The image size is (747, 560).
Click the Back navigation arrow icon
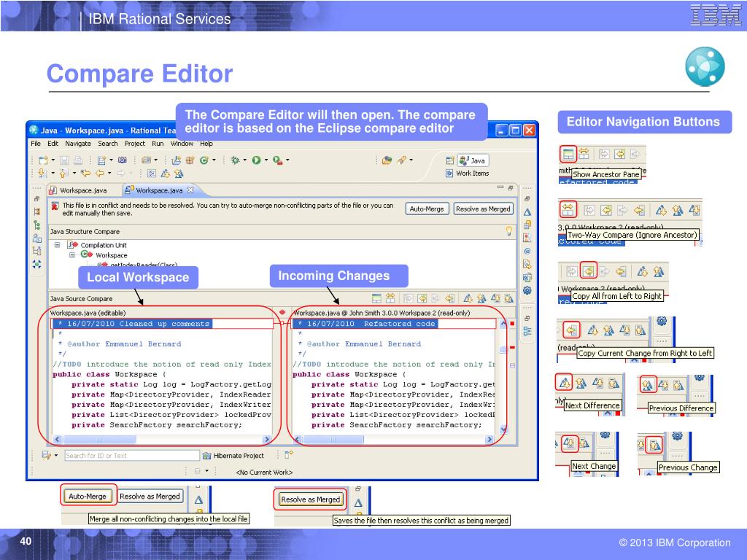pyautogui.click(x=99, y=173)
